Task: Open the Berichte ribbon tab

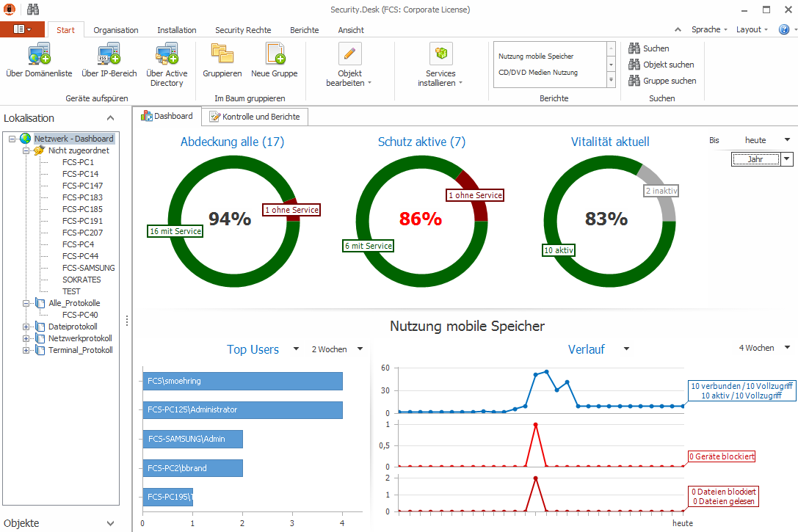Action: pyautogui.click(x=305, y=30)
